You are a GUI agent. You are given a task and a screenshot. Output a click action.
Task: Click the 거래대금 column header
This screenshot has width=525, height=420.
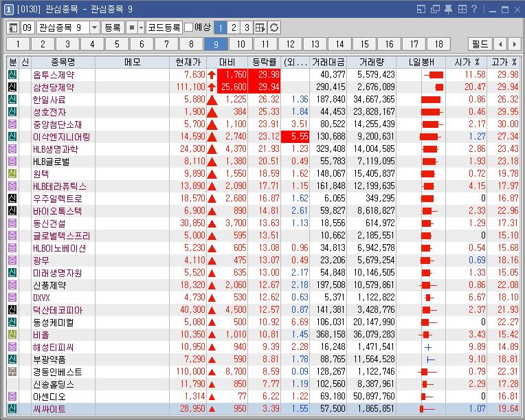pyautogui.click(x=328, y=62)
